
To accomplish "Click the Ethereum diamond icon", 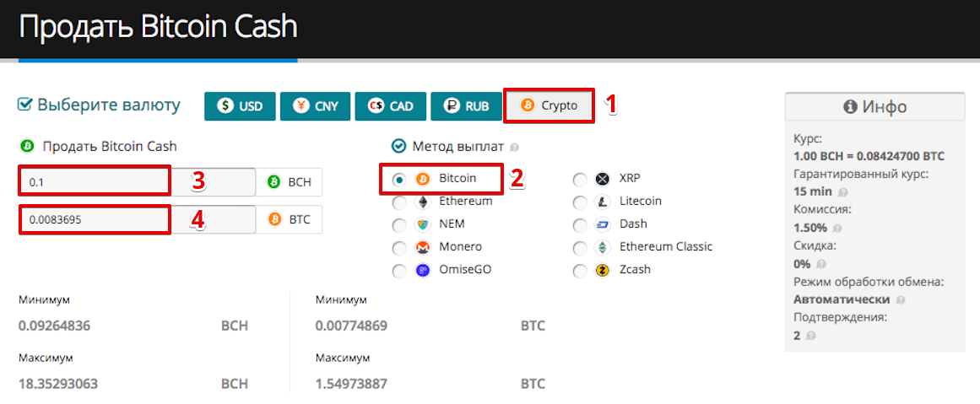I will pyautogui.click(x=423, y=202).
